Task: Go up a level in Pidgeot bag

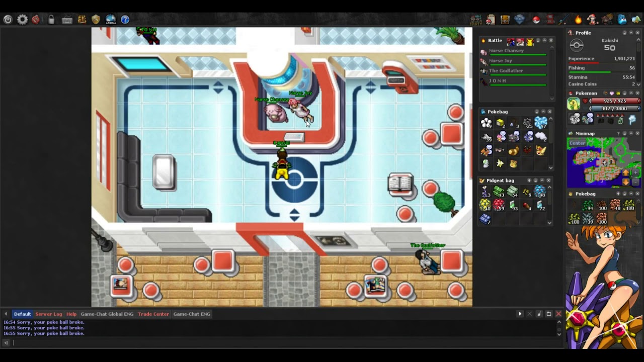Action: coord(529,180)
